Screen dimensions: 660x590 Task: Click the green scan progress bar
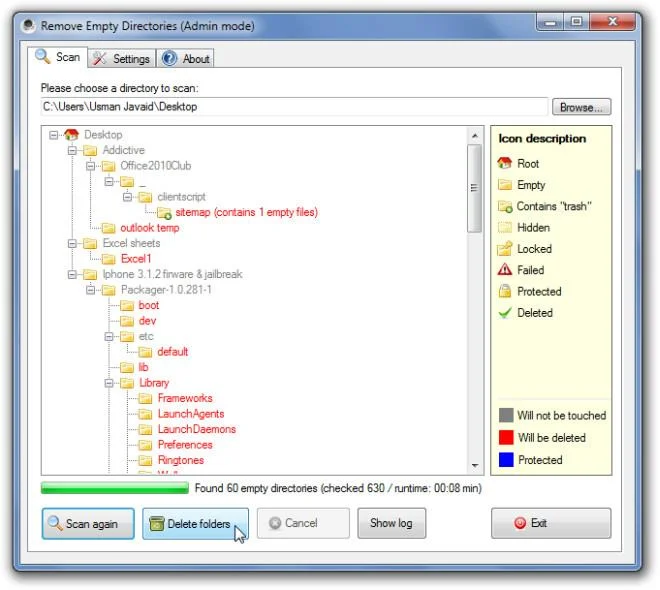[x=115, y=488]
